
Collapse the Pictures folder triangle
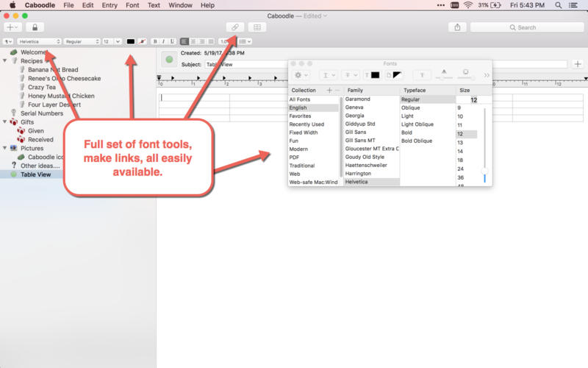[x=5, y=149]
